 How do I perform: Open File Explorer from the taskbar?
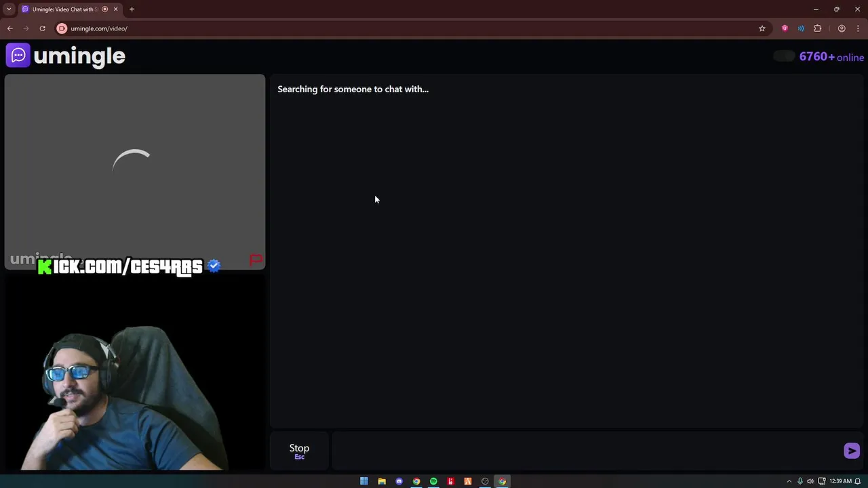point(382,481)
